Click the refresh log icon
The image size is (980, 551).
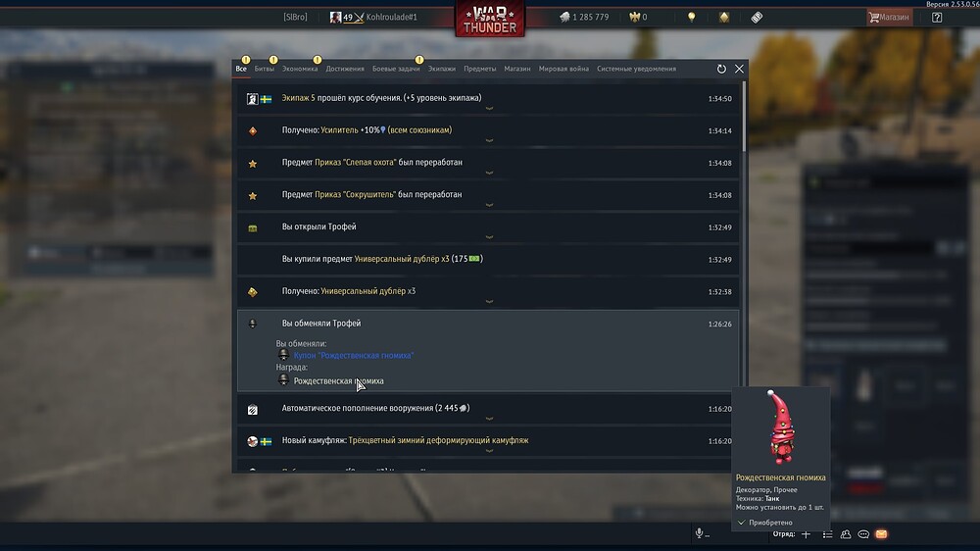721,69
